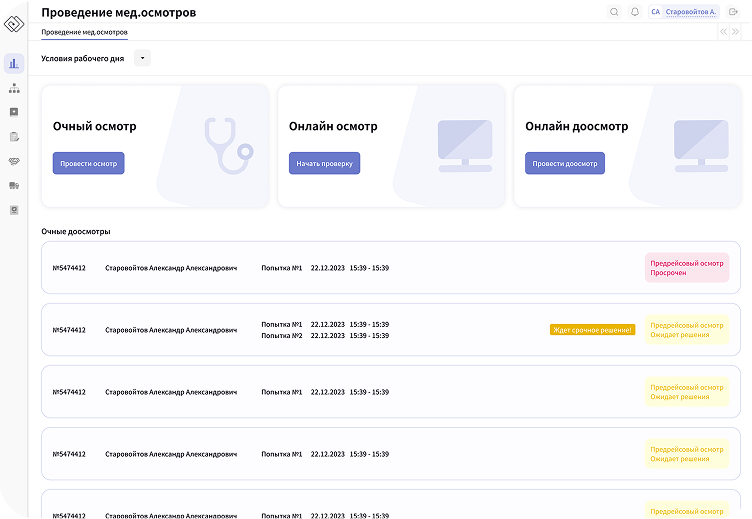752x519 pixels.
Task: Open notifications bell icon
Action: click(635, 12)
